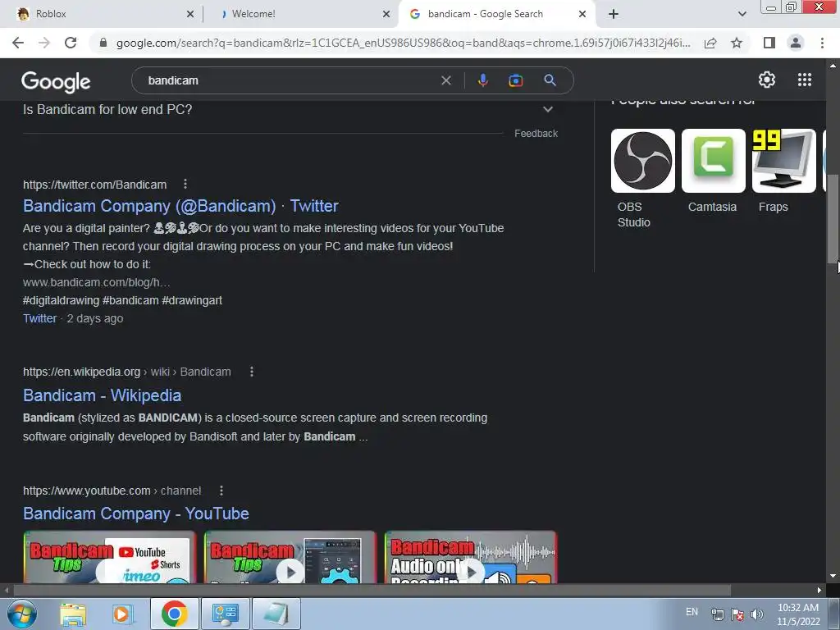Image resolution: width=840 pixels, height=630 pixels.
Task: Open tab search dropdown arrow
Action: click(x=742, y=14)
